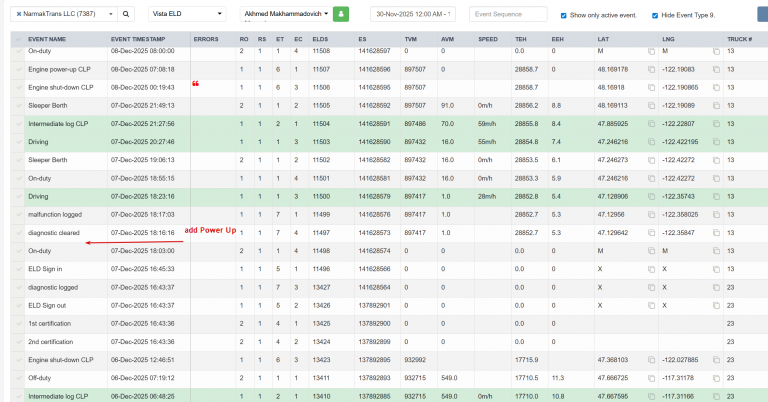Tick the row checkmark for diagnostic logged
This screenshot has height=402, width=768.
[19, 287]
